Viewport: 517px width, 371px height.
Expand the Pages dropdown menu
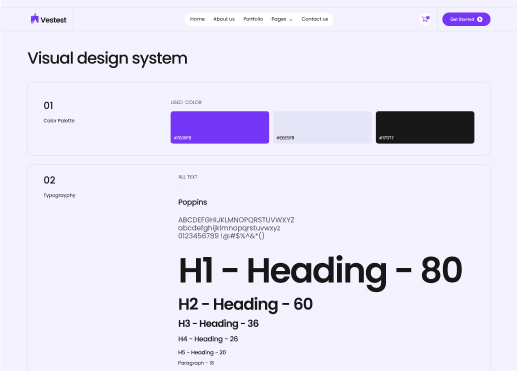(x=282, y=19)
